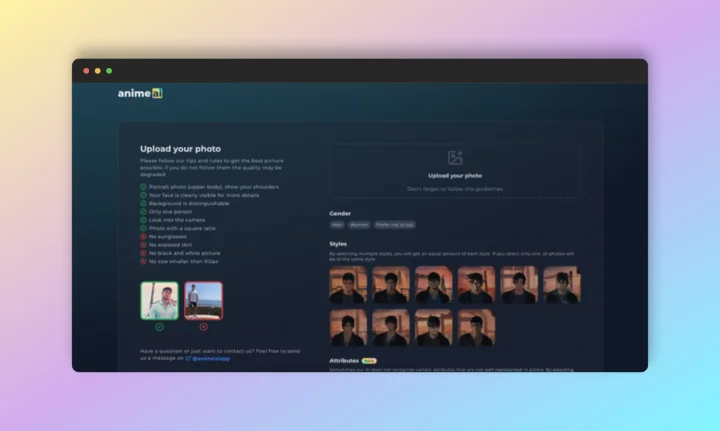Select fifth style thumbnail in top row
Image resolution: width=720 pixels, height=431 pixels.
tap(519, 285)
